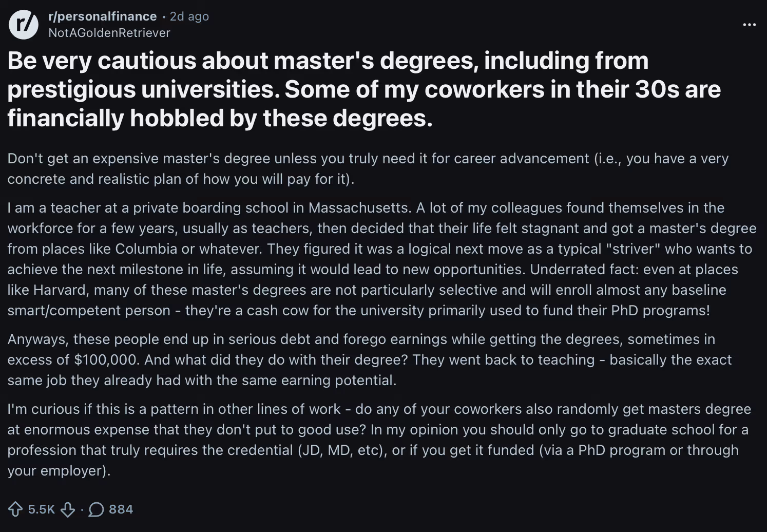The width and height of the screenshot is (767, 532).
Task: Toggle your vote off by clicking upvote again
Action: pos(15,509)
